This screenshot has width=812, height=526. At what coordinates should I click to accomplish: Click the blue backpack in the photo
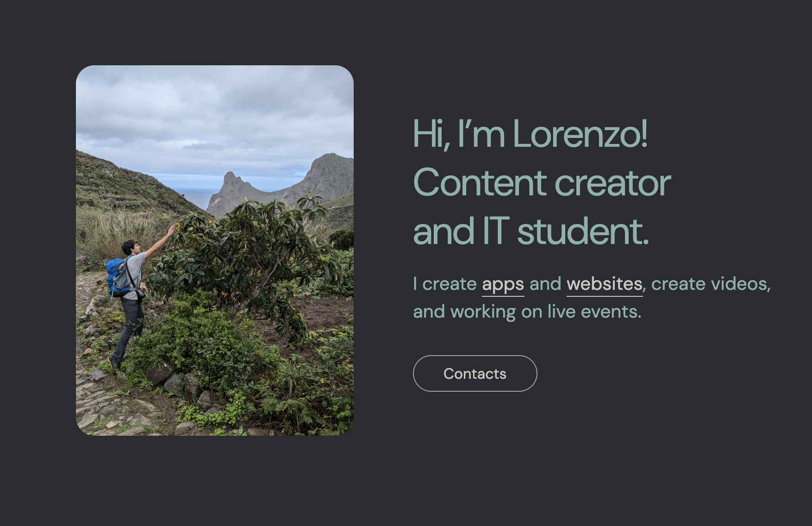coord(117,277)
